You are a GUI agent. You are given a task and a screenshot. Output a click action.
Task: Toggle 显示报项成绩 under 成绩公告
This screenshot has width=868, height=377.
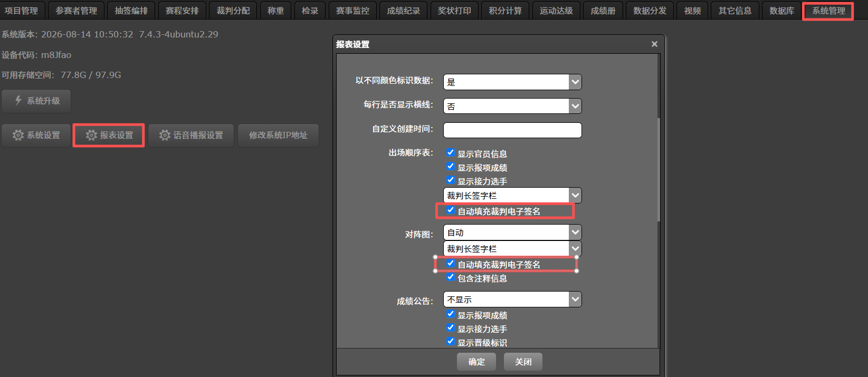451,314
